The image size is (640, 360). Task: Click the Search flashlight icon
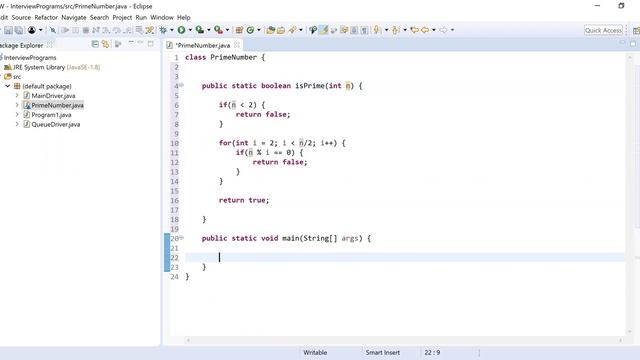292,30
